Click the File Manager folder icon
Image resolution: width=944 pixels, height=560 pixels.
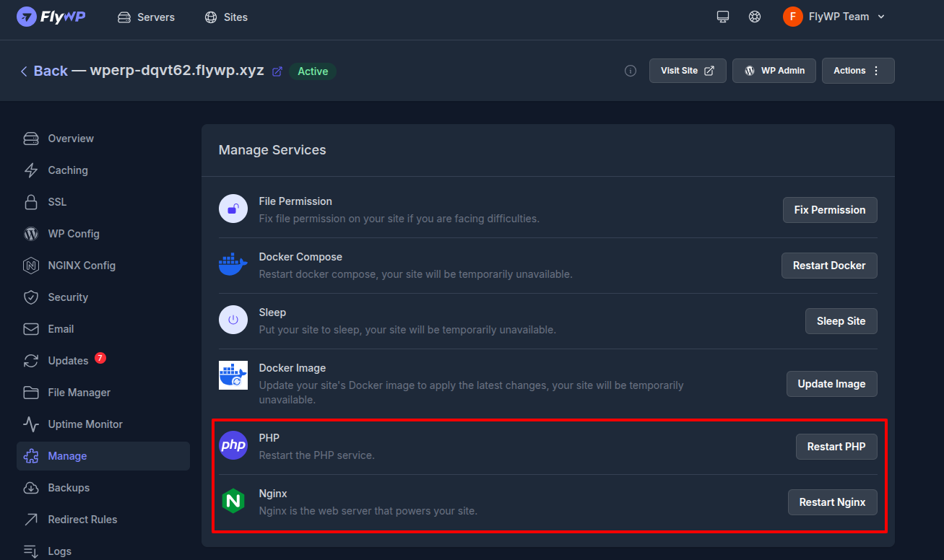[31, 393]
